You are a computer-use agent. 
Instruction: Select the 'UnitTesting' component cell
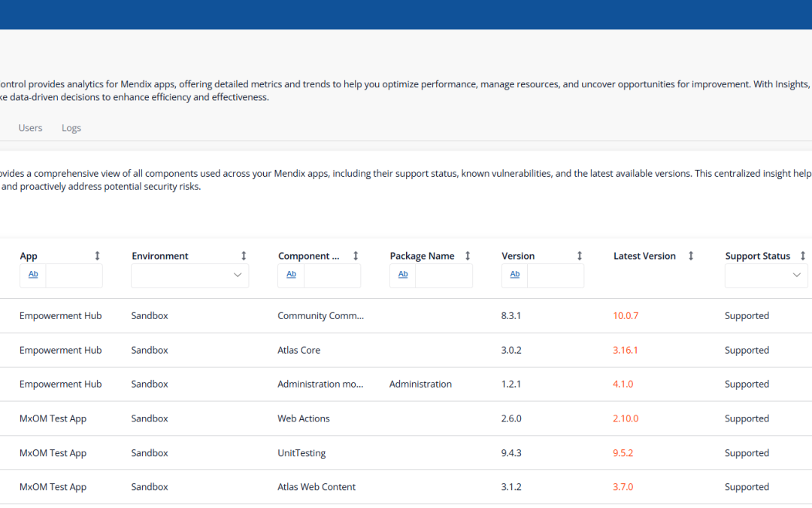click(301, 453)
